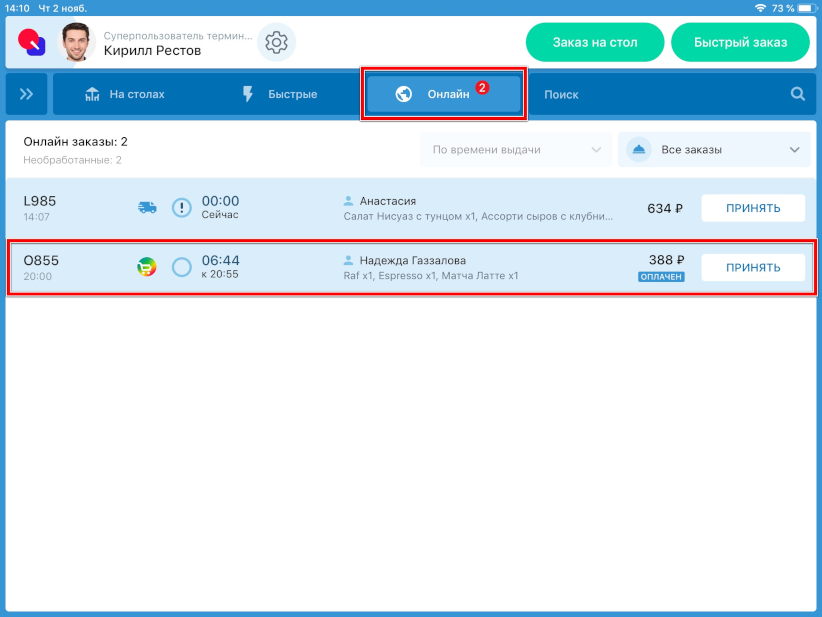Open order number L985

[x=40, y=201]
